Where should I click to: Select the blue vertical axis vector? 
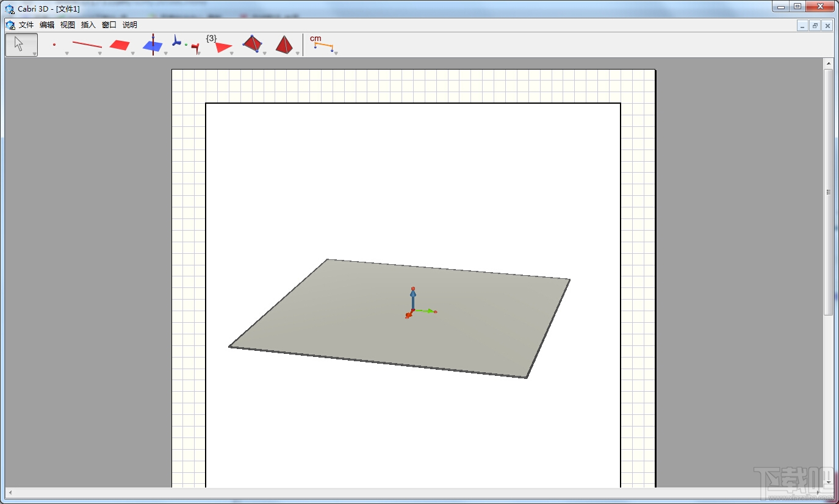413,300
